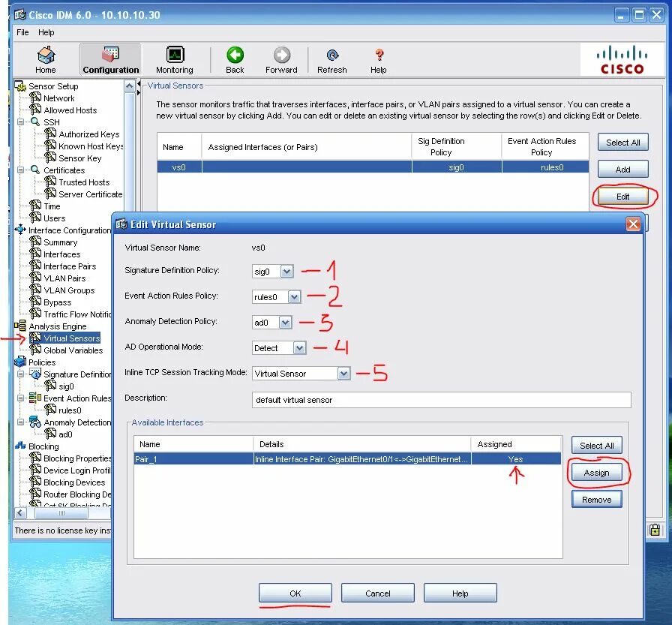Close the Edit Virtual Sensor dialog
This screenshot has width=672, height=625.
[633, 224]
